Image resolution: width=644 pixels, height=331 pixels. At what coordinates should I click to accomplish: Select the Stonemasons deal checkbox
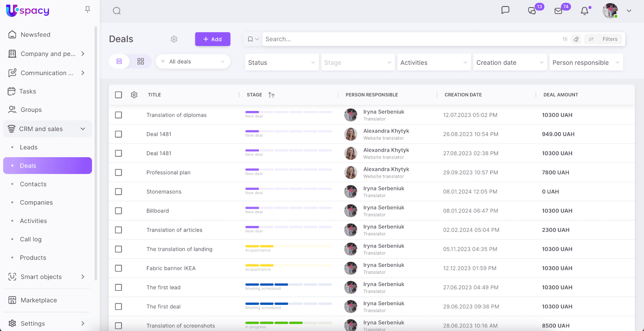click(x=118, y=192)
